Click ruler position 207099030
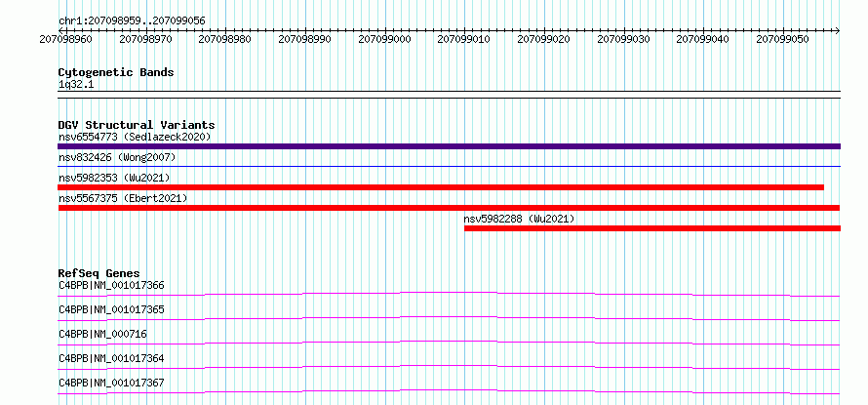Viewport: 868px width, 405px height. pyautogui.click(x=624, y=39)
